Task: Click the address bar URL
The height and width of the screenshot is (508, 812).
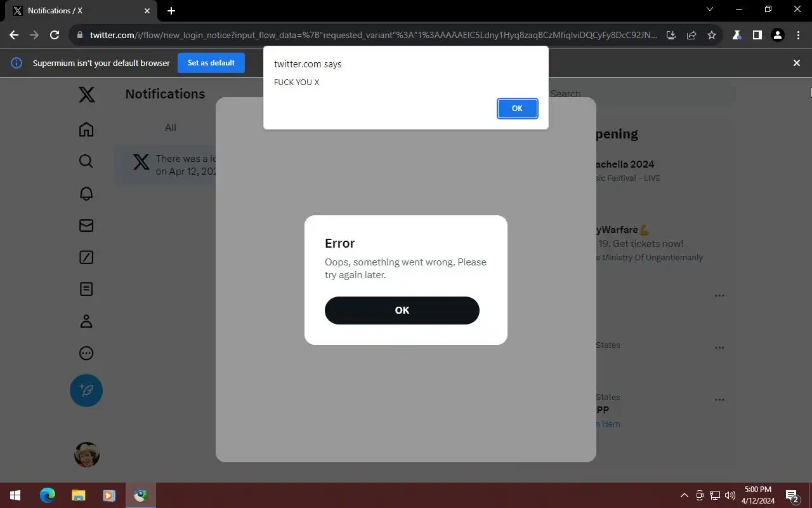Action: 373,36
